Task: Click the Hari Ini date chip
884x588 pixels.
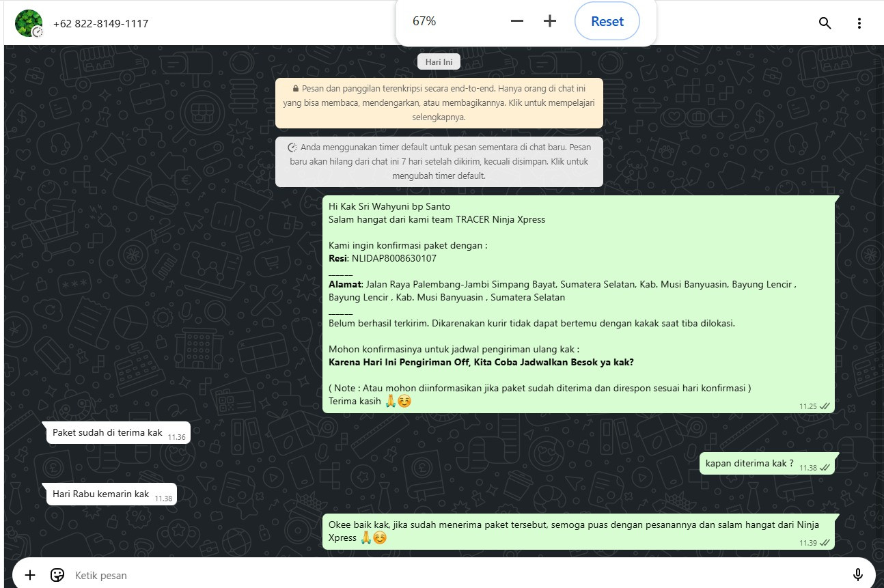Action: [x=439, y=61]
